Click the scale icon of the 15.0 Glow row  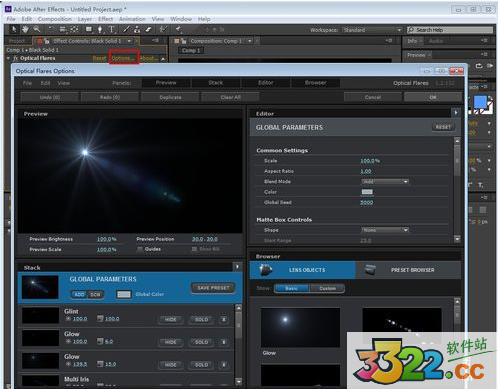[100, 364]
